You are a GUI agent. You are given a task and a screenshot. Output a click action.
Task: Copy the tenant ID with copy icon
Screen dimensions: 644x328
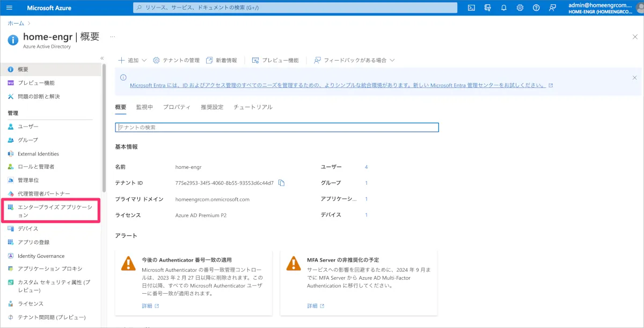tap(281, 183)
